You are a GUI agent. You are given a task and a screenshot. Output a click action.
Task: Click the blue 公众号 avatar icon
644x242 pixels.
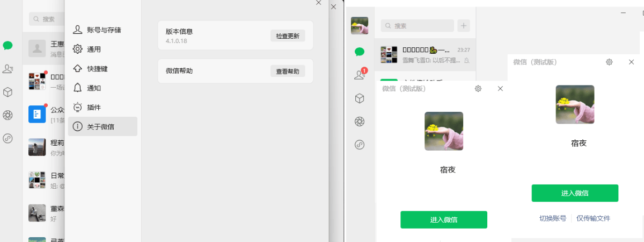37,114
